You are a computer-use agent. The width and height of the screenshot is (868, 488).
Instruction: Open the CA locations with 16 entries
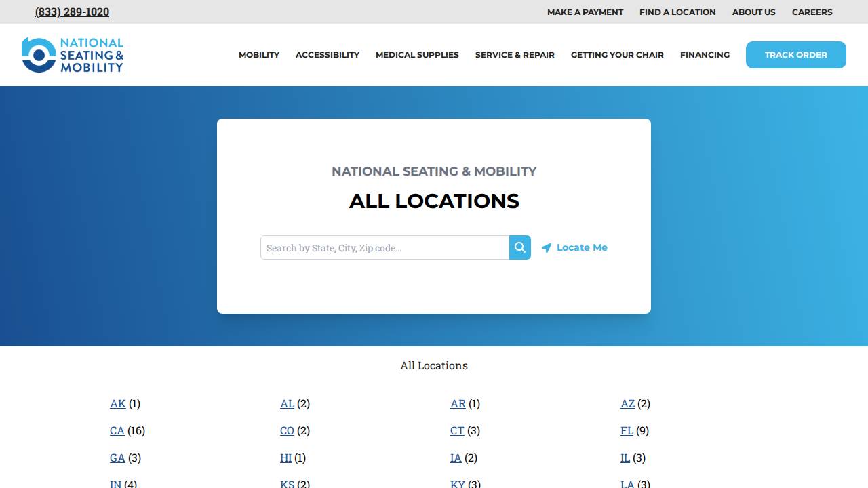117,430
